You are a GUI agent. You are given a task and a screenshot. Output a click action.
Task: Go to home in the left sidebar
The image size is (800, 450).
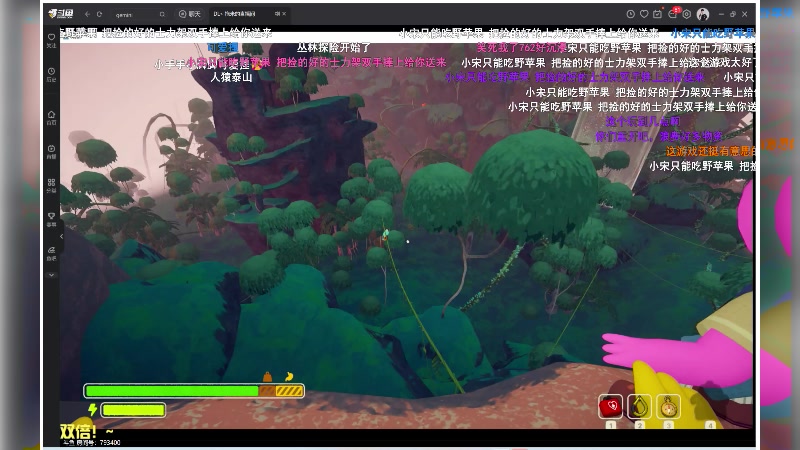(x=52, y=117)
